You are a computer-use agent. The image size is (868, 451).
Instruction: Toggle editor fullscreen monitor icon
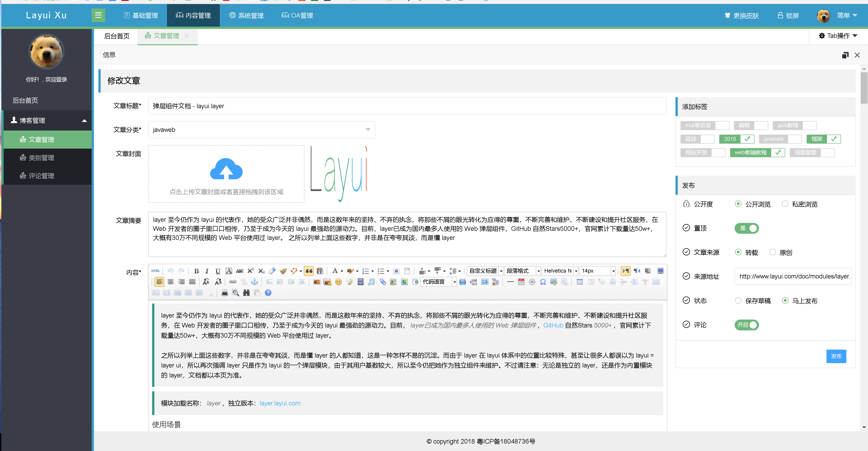coord(660,271)
